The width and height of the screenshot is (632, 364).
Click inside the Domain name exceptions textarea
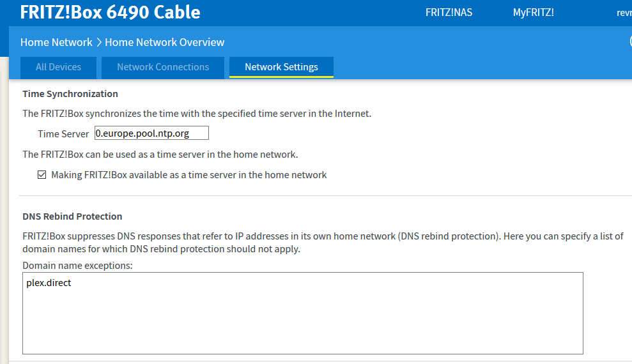pyautogui.click(x=302, y=319)
